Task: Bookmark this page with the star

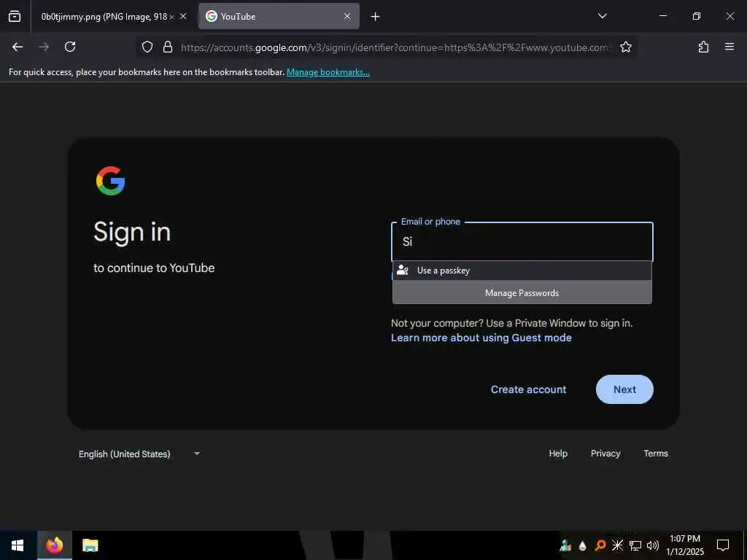Action: [625, 47]
